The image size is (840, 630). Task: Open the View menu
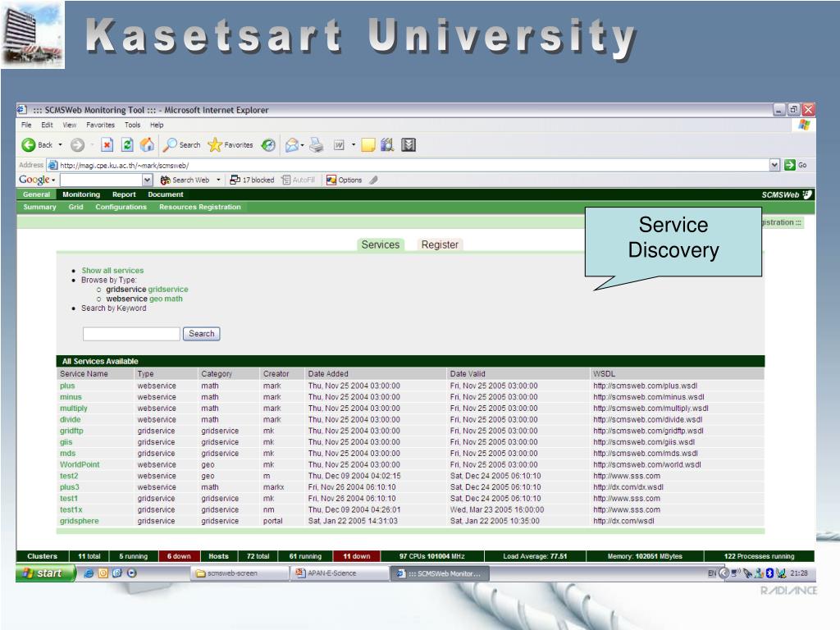coord(70,125)
